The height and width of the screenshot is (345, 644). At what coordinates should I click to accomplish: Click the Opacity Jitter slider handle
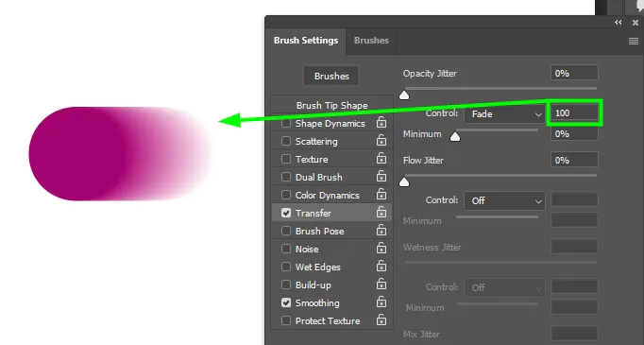tap(404, 95)
